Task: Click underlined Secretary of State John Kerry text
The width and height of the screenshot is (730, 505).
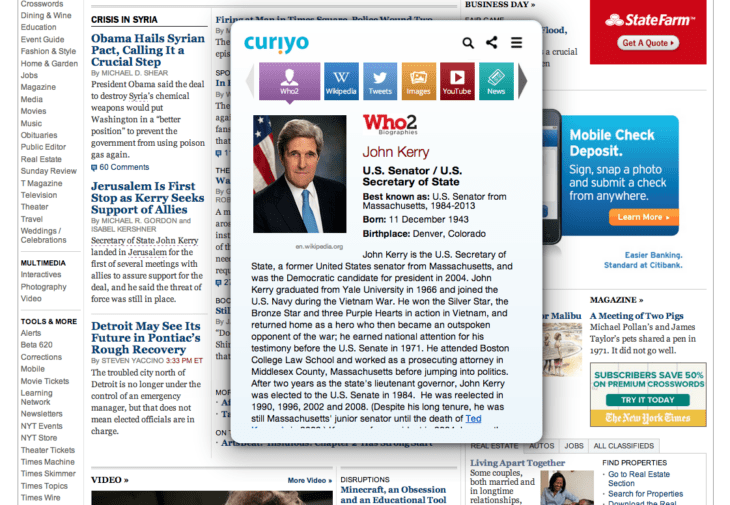Action: (145, 241)
